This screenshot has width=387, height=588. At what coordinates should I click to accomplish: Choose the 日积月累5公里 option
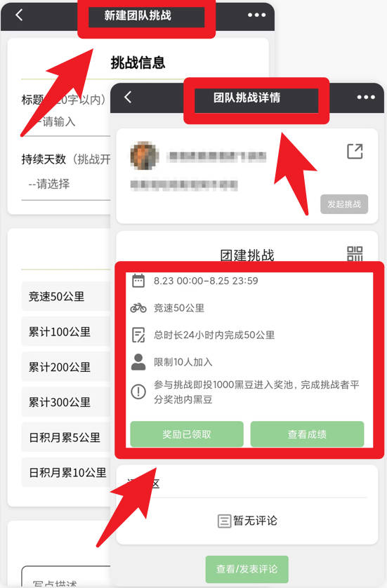tap(66, 437)
